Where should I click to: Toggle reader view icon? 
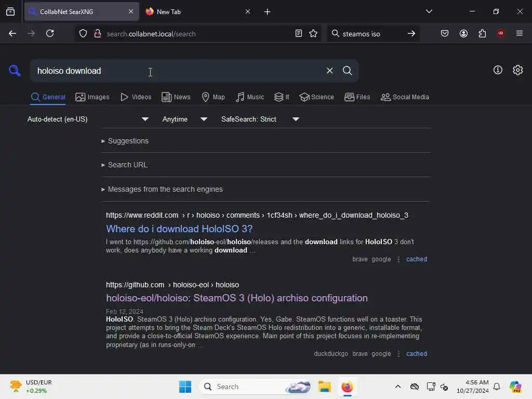[x=299, y=34]
